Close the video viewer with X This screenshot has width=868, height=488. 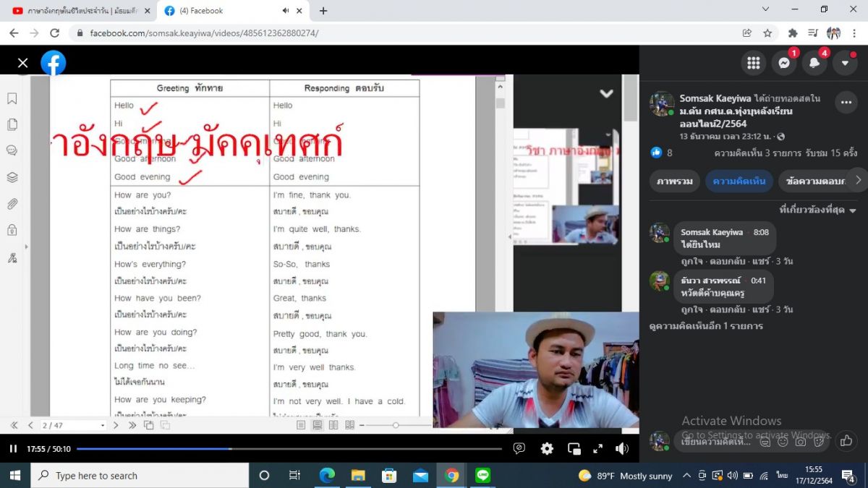tap(22, 63)
